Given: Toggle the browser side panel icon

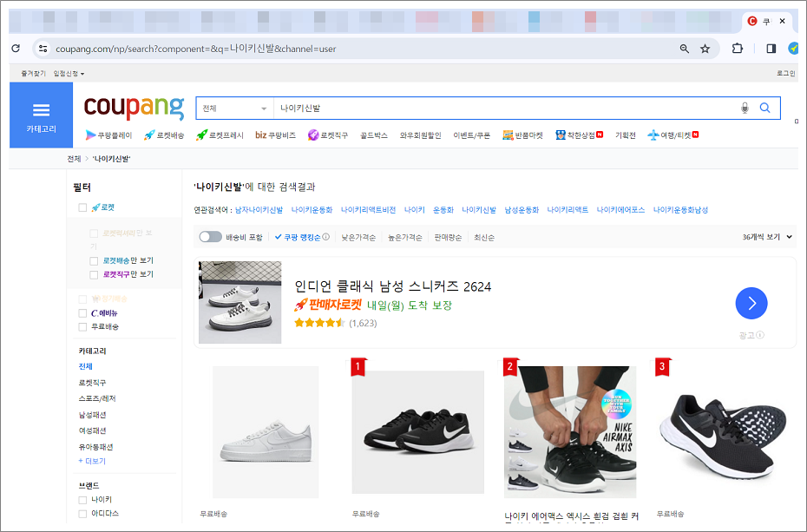Looking at the screenshot, I should 771,49.
